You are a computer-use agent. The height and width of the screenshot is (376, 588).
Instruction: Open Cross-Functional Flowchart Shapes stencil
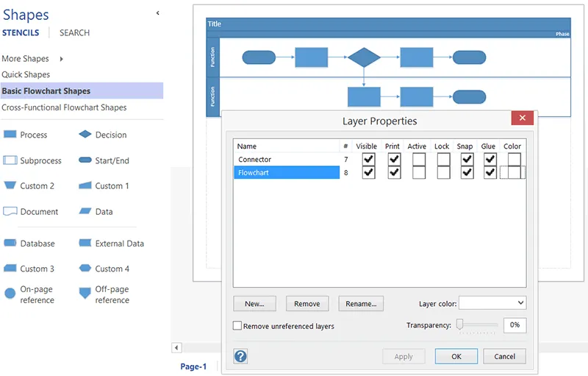[x=64, y=107]
